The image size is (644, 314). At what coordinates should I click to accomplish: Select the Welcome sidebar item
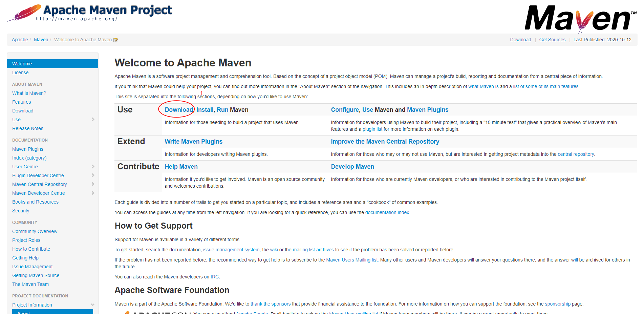tap(52, 64)
